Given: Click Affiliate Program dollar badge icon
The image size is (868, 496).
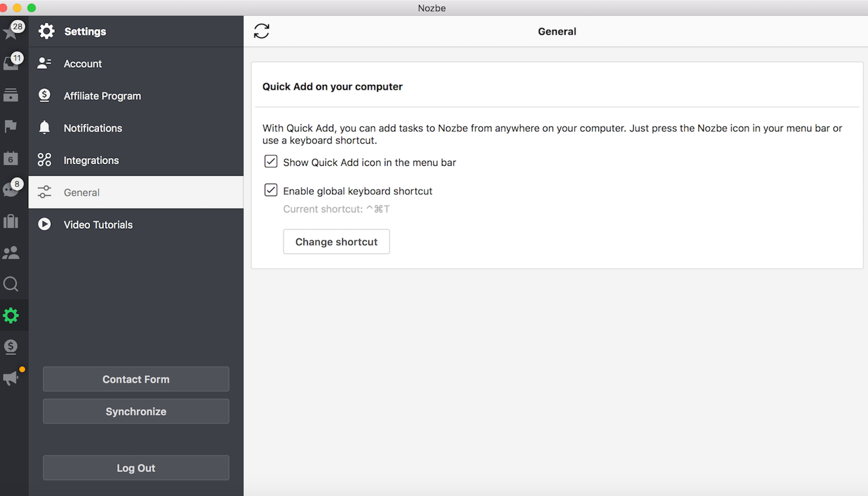Looking at the screenshot, I should coord(44,95).
